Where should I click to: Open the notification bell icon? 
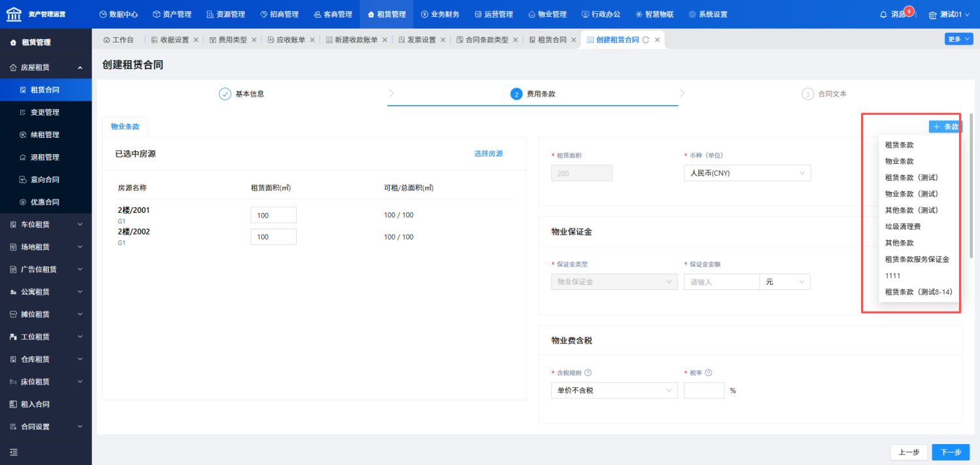pos(884,14)
